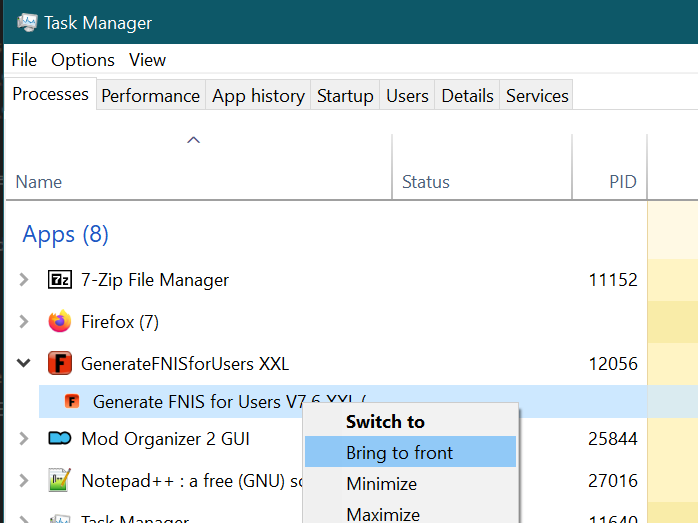
Task: Switch to the App history tab
Action: coord(258,95)
